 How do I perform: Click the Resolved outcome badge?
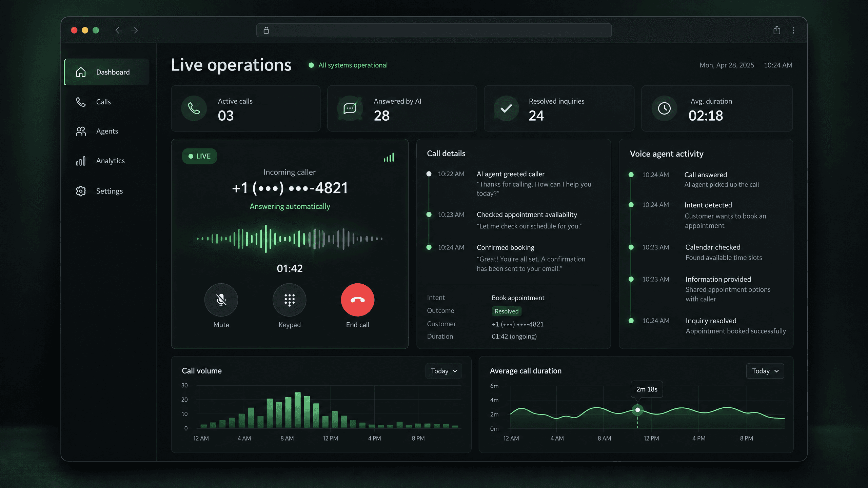pos(507,311)
